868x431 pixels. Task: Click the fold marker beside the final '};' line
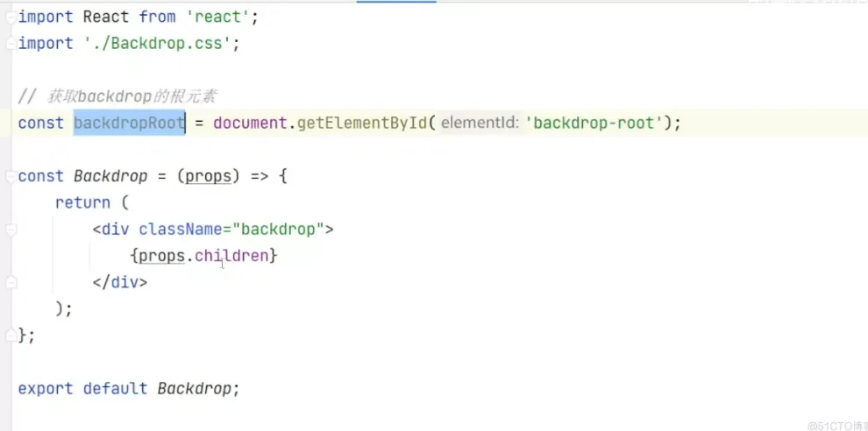tap(11, 336)
